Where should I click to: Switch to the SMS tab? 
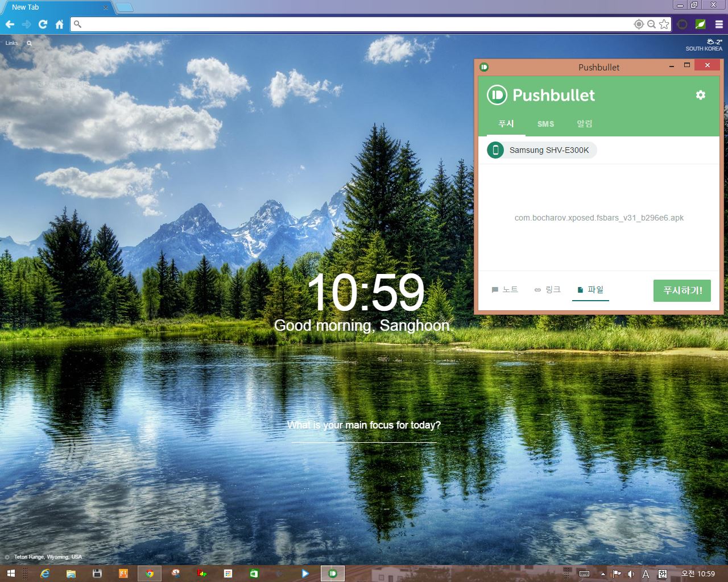tap(545, 124)
